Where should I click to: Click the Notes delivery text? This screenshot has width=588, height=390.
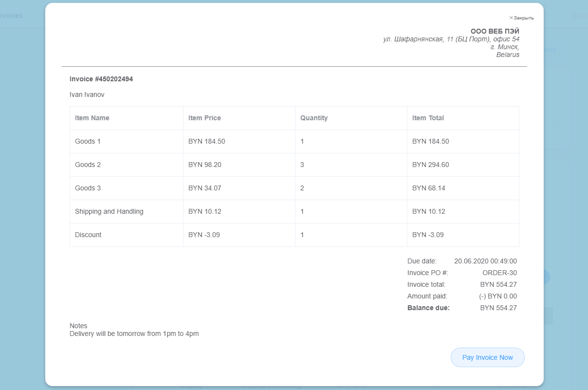click(134, 334)
